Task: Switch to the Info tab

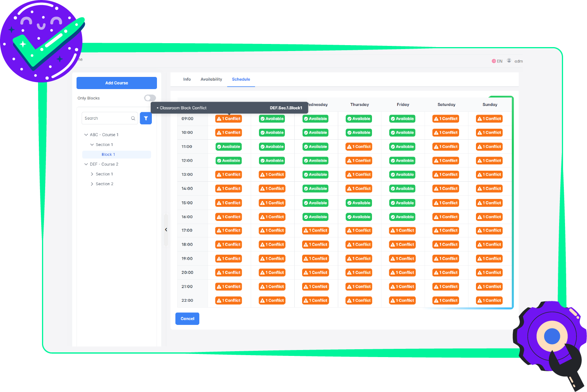Action: click(187, 79)
